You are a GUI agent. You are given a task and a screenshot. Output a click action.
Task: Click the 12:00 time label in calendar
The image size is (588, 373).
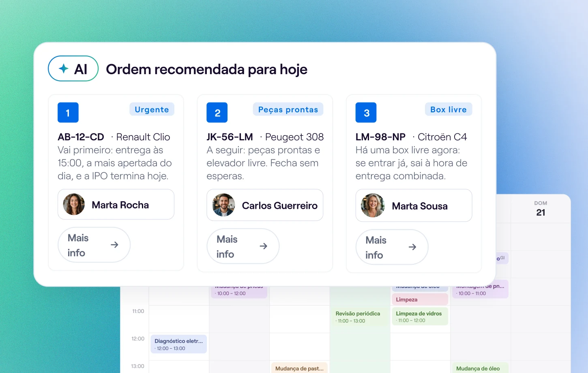138,339
